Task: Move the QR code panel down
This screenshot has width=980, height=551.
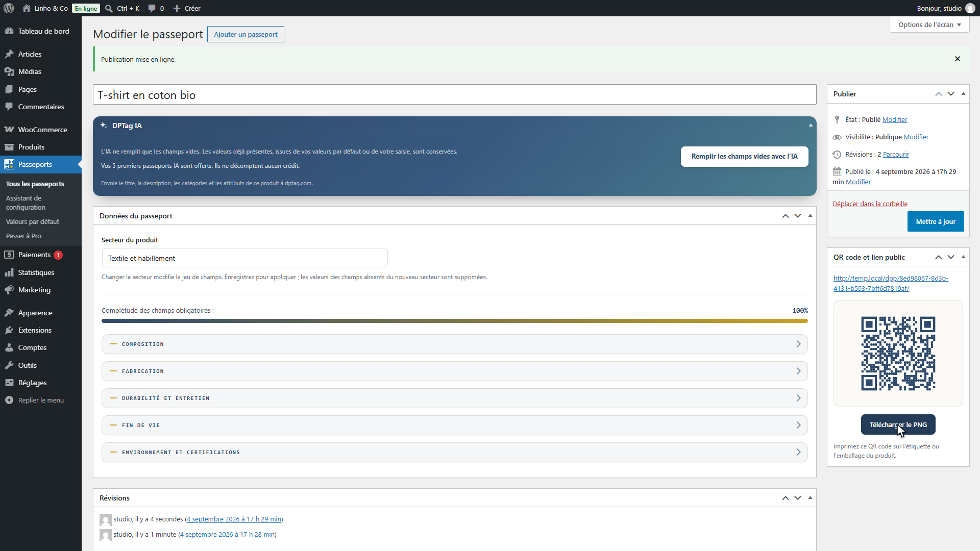Action: point(951,257)
